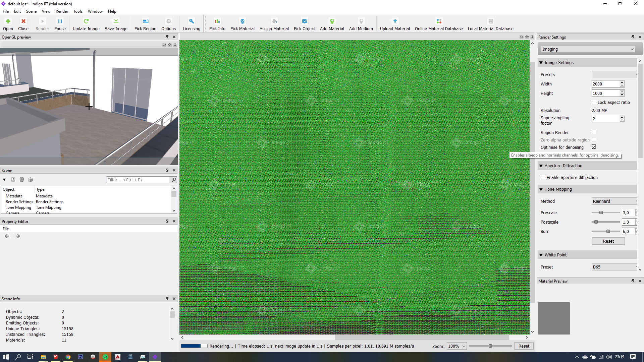Collapse the Tone Mapping section
The image size is (644, 362).
coord(541,189)
